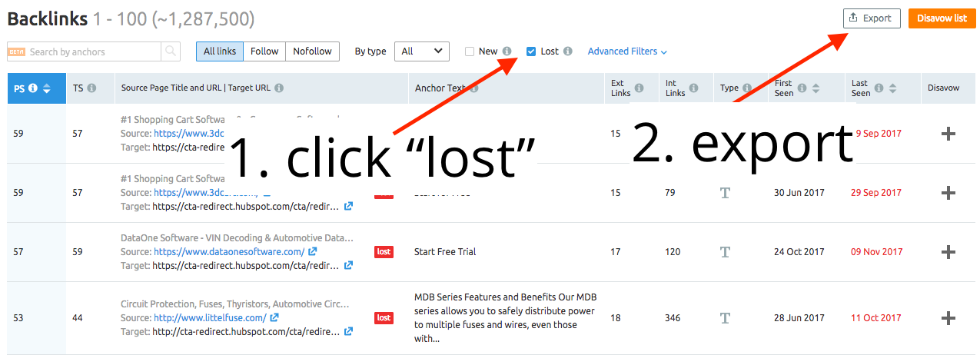Click info icon in TS column header
This screenshot has height=355, width=980.
(x=91, y=88)
